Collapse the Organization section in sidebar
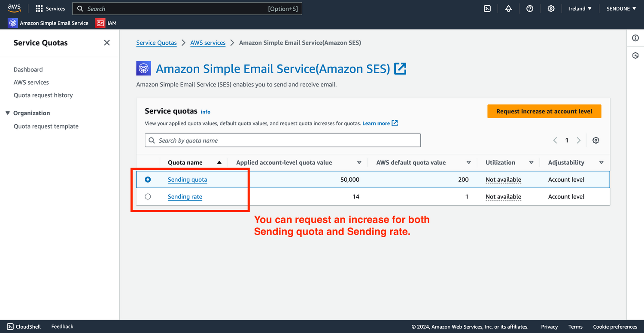The width and height of the screenshot is (644, 333). pyautogui.click(x=8, y=113)
